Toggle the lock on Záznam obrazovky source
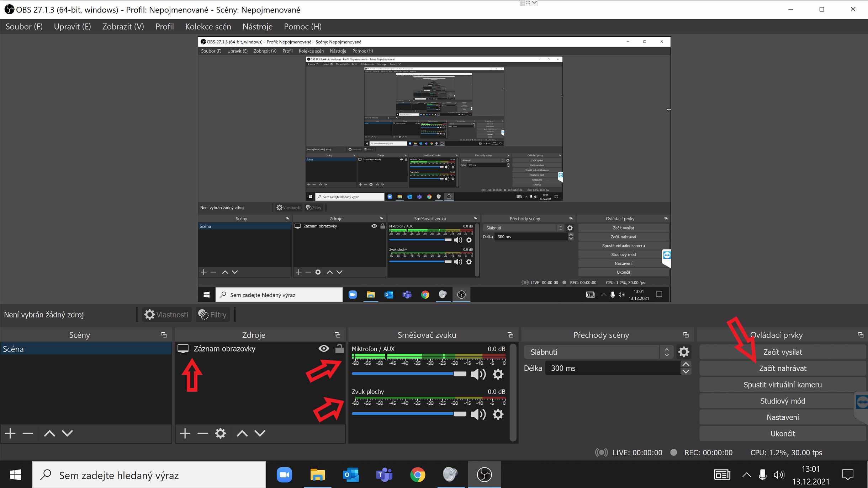Viewport: 868px width, 488px height. (x=339, y=349)
